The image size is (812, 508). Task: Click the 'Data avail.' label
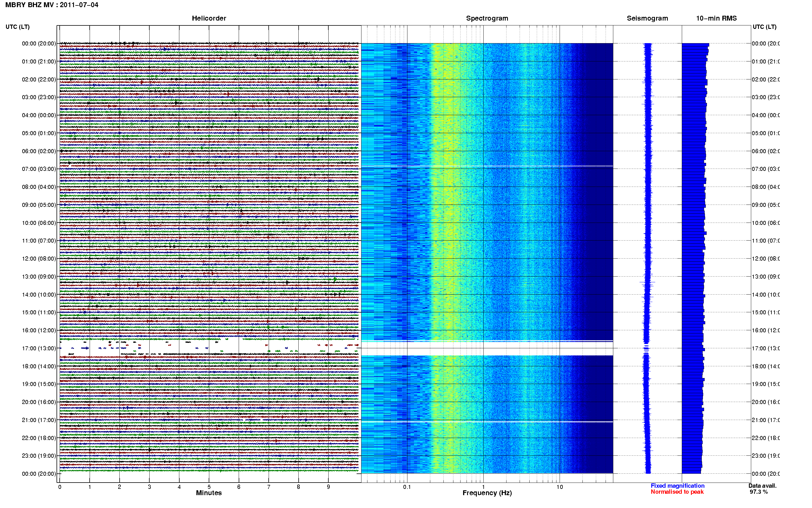click(x=762, y=486)
